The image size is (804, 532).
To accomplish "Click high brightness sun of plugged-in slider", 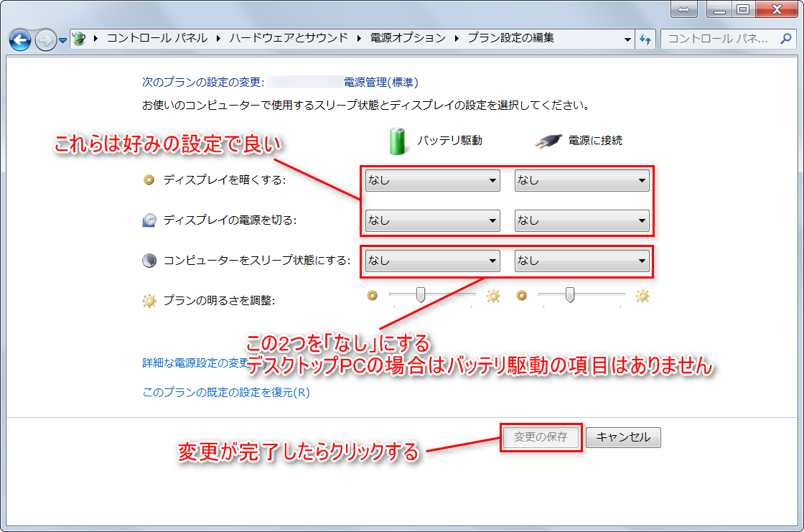I will pos(642,296).
